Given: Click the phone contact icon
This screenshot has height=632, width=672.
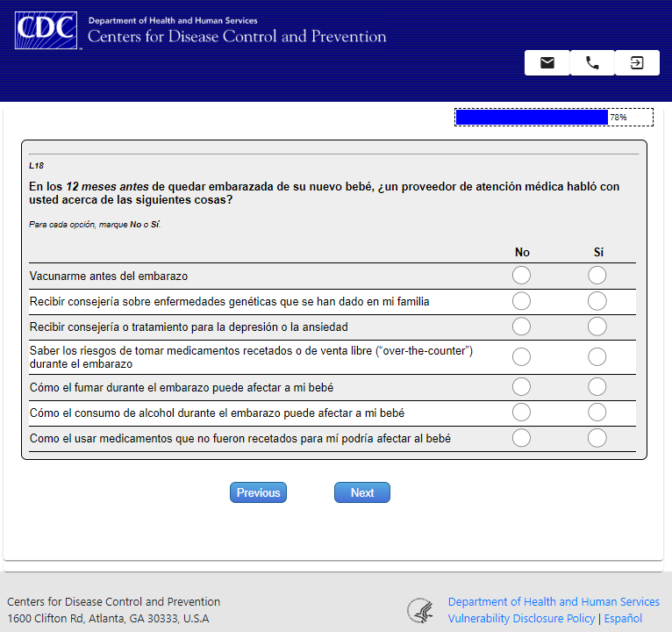Looking at the screenshot, I should pos(592,63).
